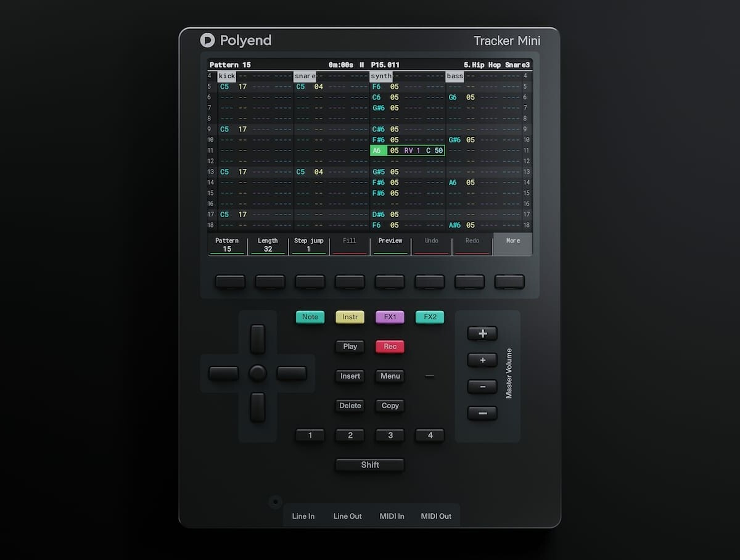
Task: Switch to the More tab on screen
Action: click(512, 244)
